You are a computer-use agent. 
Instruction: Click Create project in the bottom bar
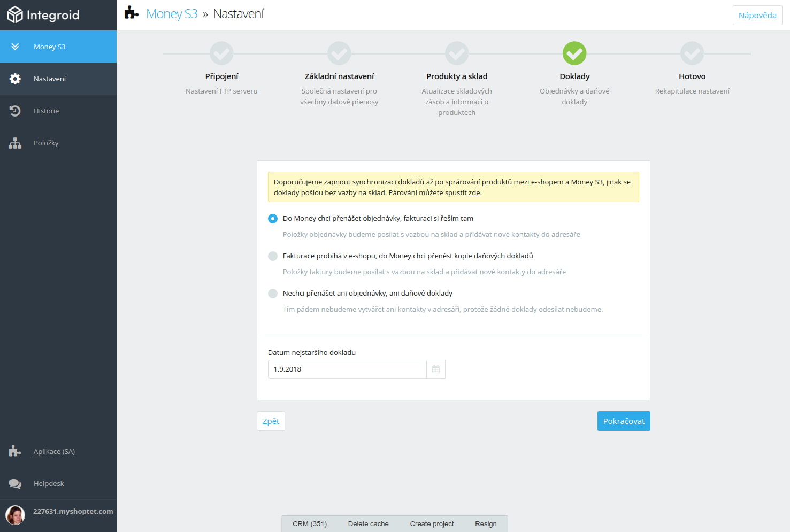(432, 524)
